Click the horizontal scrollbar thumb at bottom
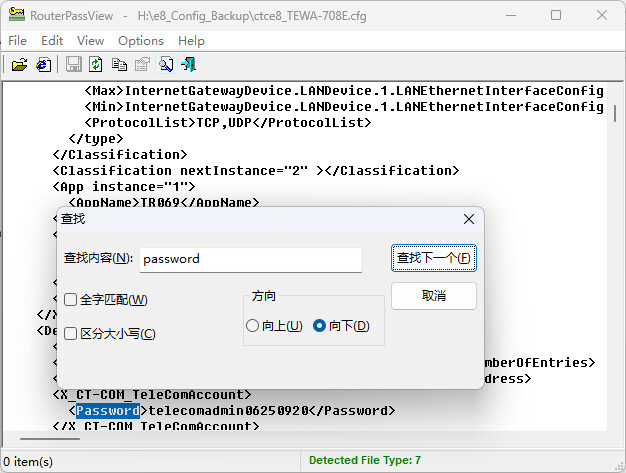The height and width of the screenshot is (473, 626). [50, 439]
